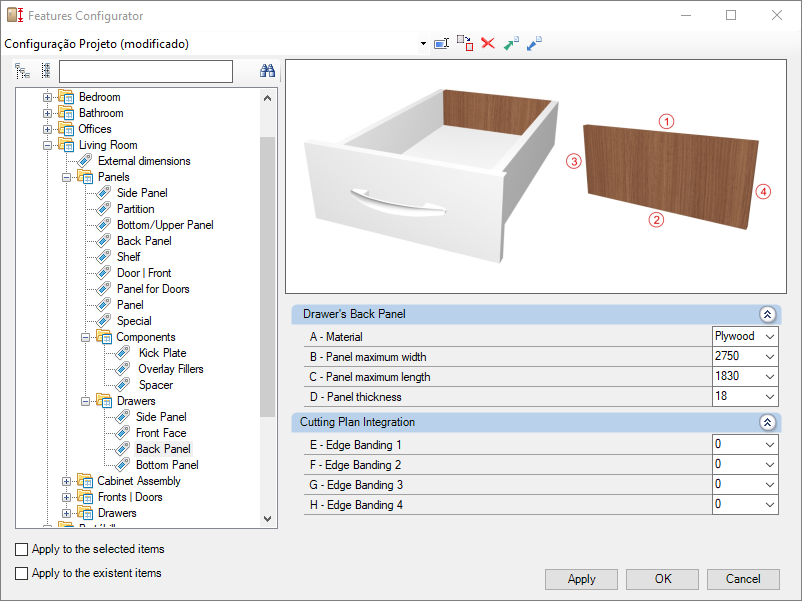Collapse the Cutting Plan Integration section

click(x=767, y=422)
